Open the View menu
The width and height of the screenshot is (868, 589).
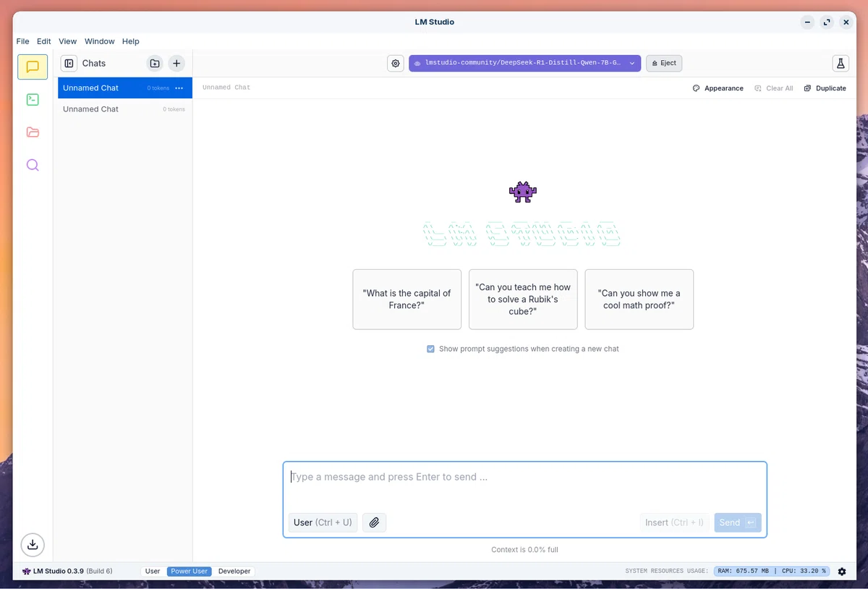pos(67,41)
